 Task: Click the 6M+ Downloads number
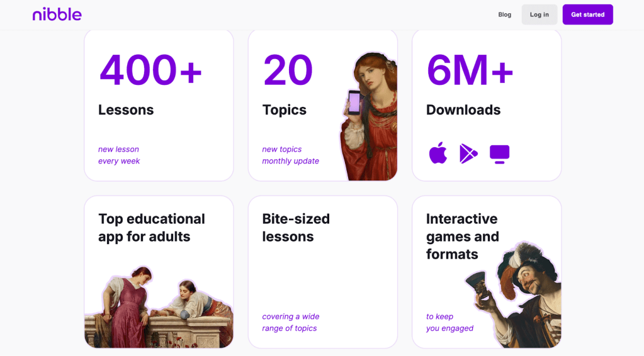pyautogui.click(x=470, y=70)
